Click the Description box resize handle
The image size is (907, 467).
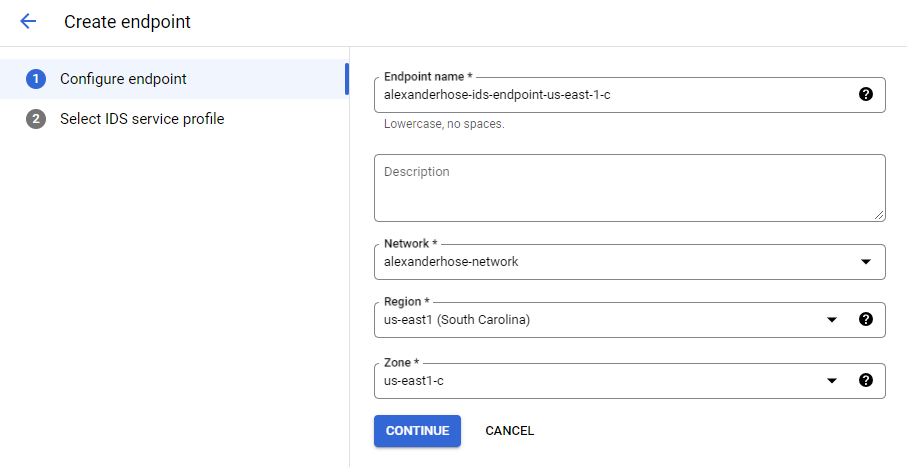click(879, 215)
